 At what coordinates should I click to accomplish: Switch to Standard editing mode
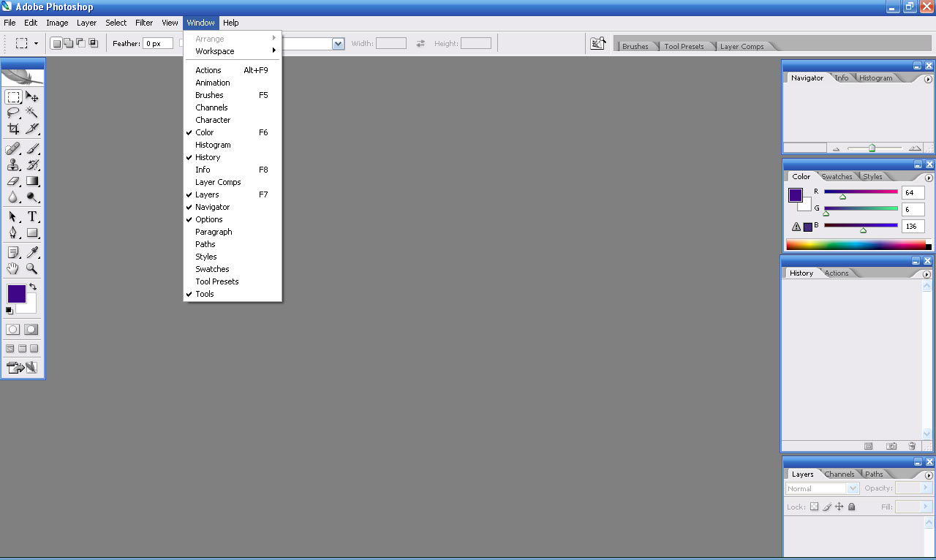coord(13,330)
